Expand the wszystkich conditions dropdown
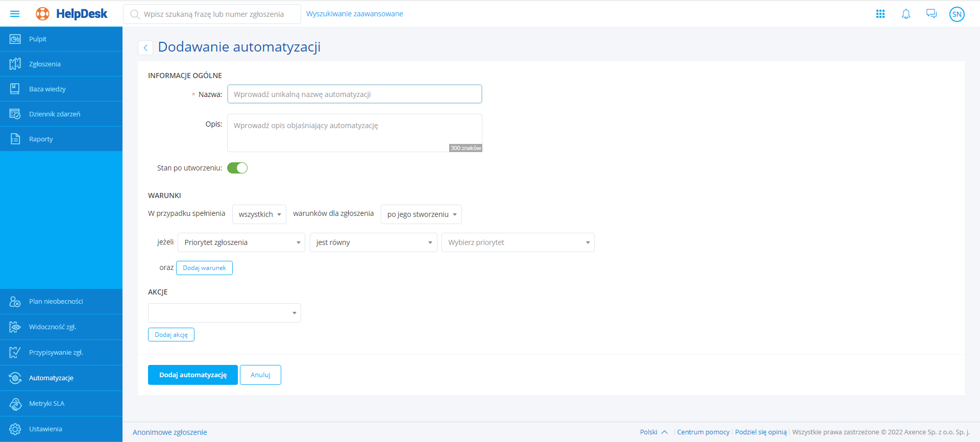Screen dimensions: 980x442 click(x=259, y=214)
